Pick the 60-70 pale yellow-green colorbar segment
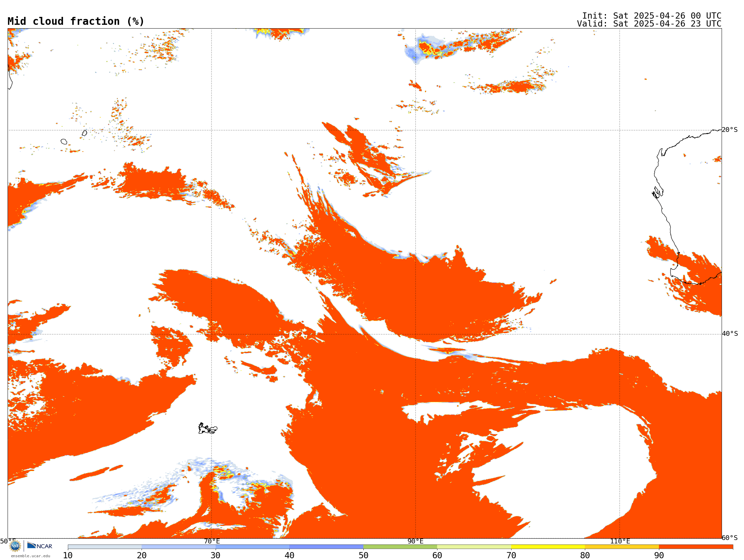Image resolution: width=744 pixels, height=560 pixels. (474, 547)
